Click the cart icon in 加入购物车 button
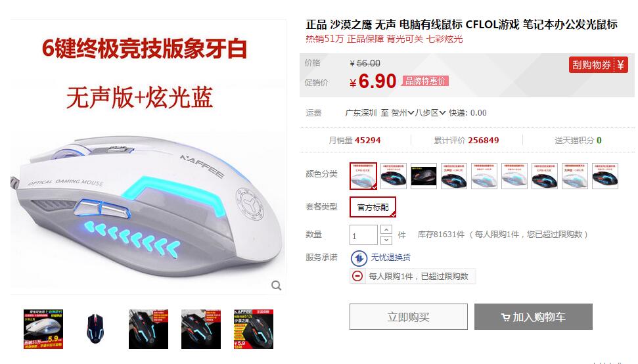This screenshot has width=638, height=364. pos(505,317)
